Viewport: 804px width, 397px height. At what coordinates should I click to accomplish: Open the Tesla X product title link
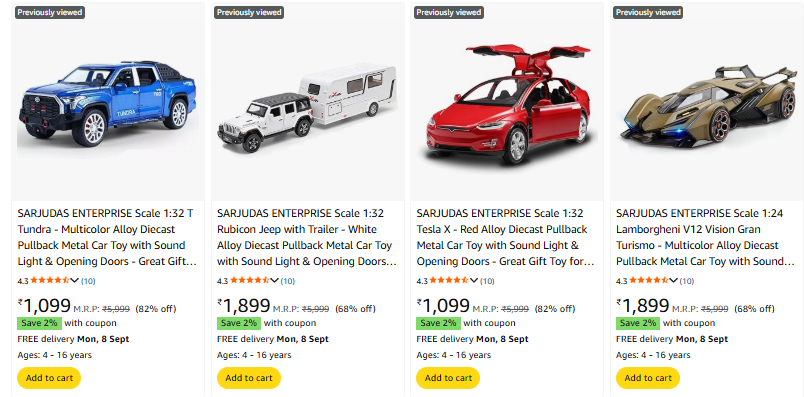(505, 237)
